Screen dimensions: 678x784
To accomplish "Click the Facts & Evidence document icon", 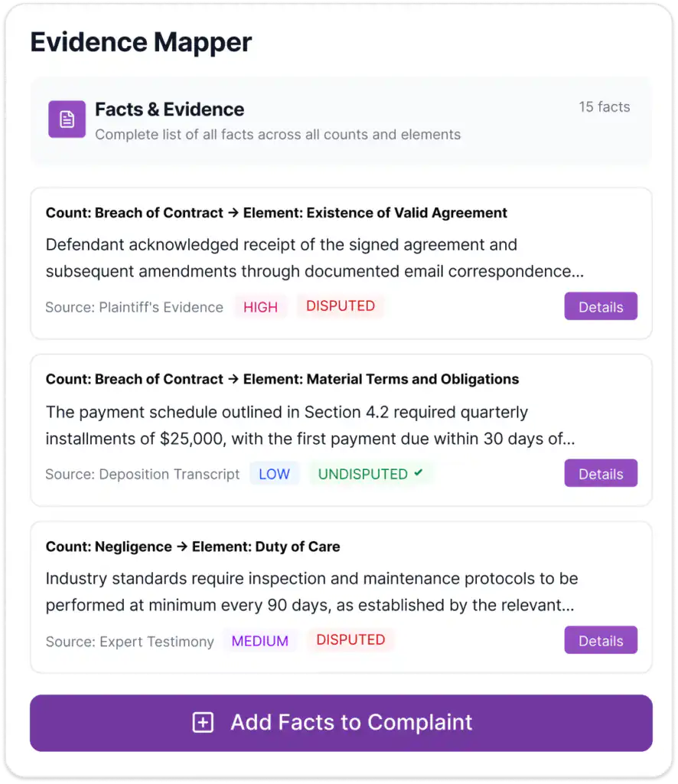I will coord(66,119).
